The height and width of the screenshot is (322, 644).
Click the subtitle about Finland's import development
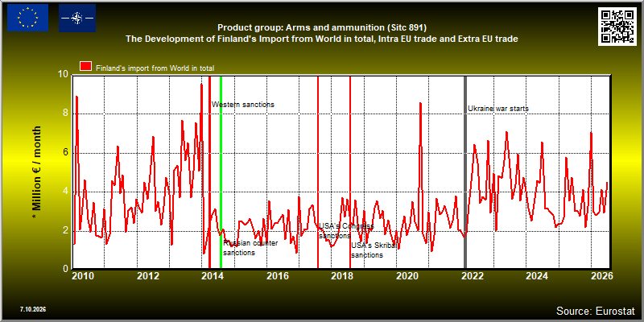322,39
